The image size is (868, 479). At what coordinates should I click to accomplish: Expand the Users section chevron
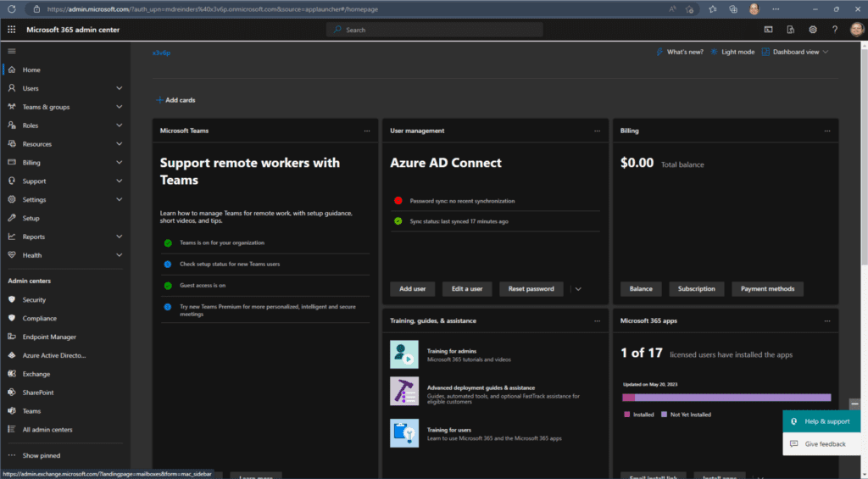tap(119, 88)
